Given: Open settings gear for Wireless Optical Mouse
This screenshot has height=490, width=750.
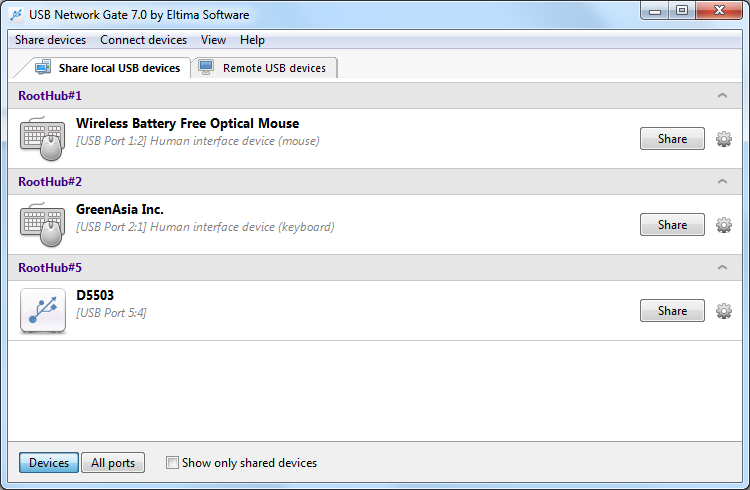Looking at the screenshot, I should click(x=723, y=139).
